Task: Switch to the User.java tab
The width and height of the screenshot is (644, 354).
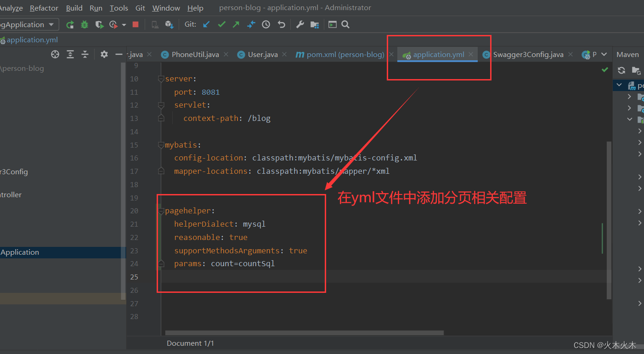Action: coord(262,54)
